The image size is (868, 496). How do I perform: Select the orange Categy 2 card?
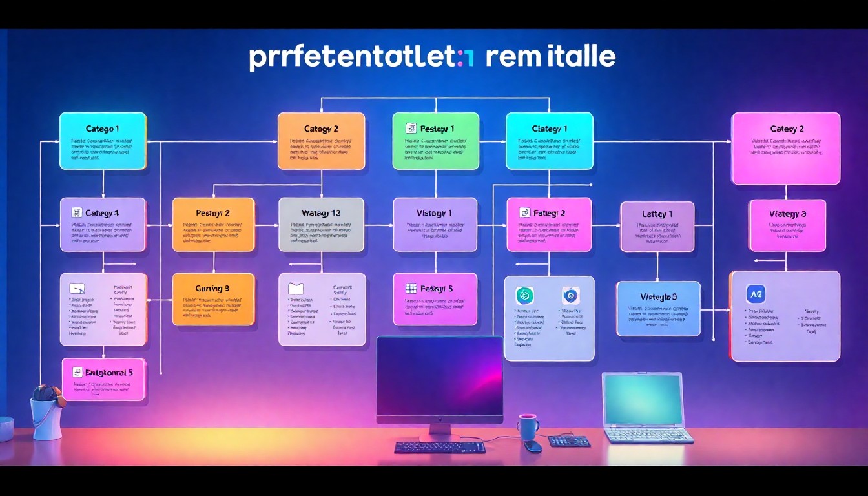[x=321, y=141]
